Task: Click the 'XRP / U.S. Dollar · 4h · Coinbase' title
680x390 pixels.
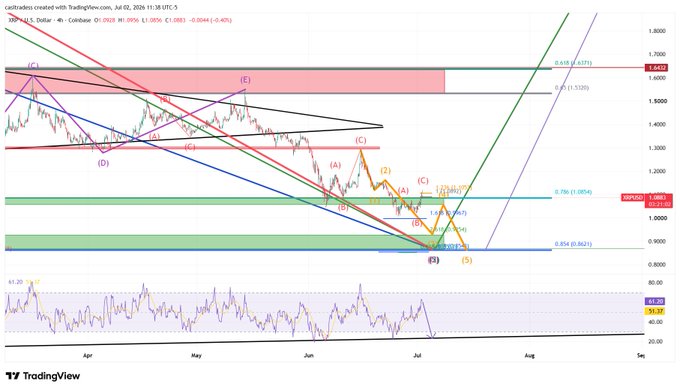Action: point(49,20)
